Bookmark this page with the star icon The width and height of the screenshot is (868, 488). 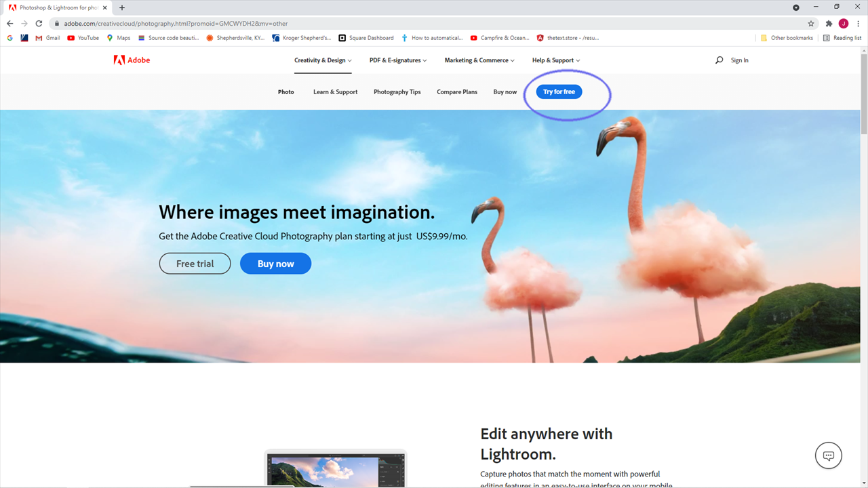[x=811, y=23]
